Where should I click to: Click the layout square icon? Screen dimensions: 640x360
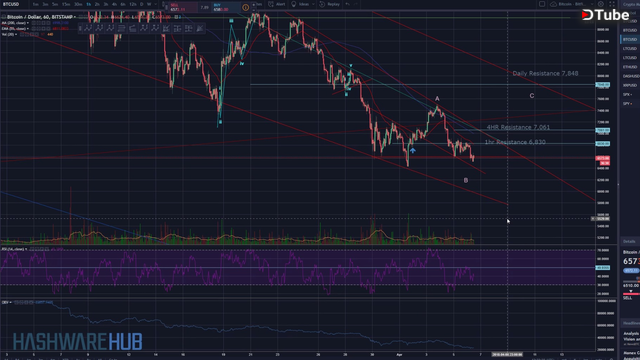tap(542, 4)
